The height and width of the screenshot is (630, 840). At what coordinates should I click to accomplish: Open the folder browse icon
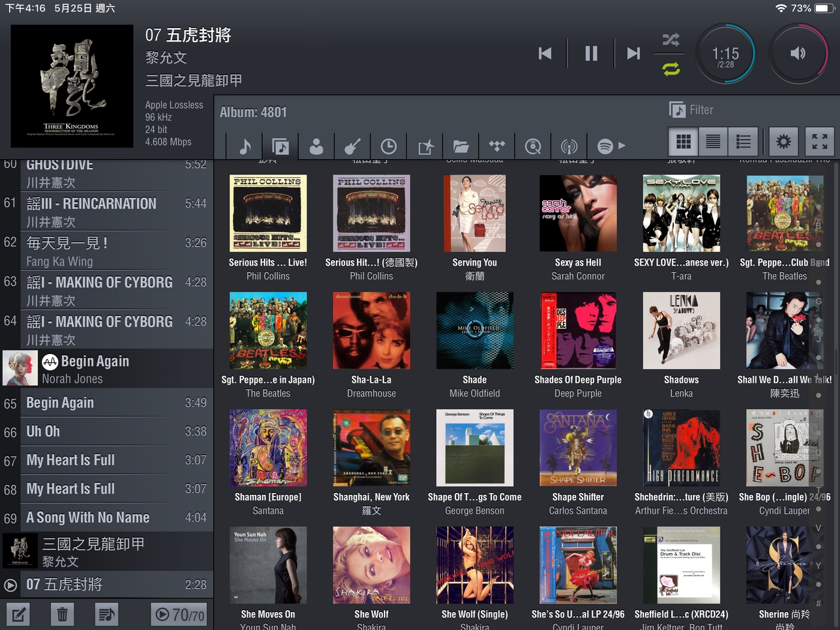pyautogui.click(x=461, y=146)
